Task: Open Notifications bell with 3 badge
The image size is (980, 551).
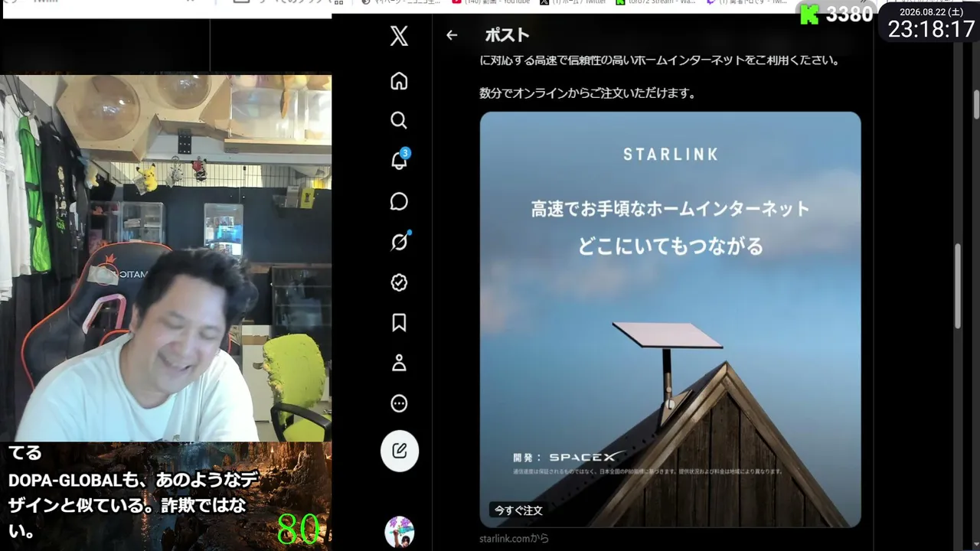Action: pos(400,160)
